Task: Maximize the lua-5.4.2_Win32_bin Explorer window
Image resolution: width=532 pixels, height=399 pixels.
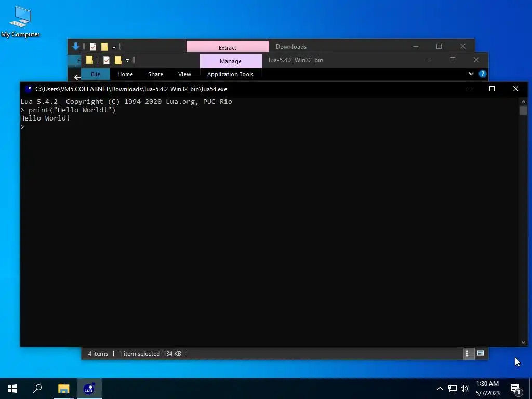Action: [453, 60]
